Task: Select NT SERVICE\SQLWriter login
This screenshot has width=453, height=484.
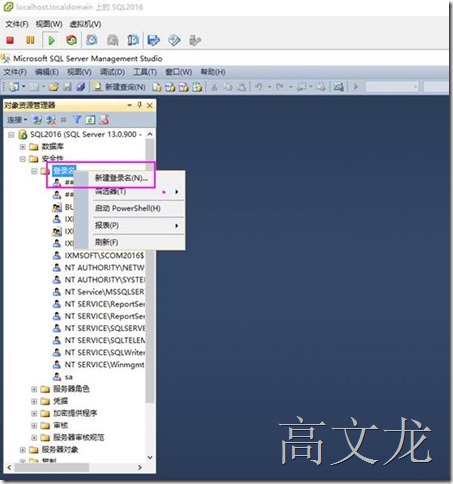Action: pos(104,353)
